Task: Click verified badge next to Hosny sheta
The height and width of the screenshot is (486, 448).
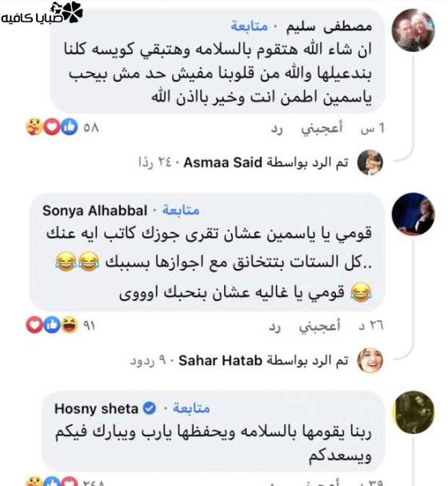Action: point(150,408)
